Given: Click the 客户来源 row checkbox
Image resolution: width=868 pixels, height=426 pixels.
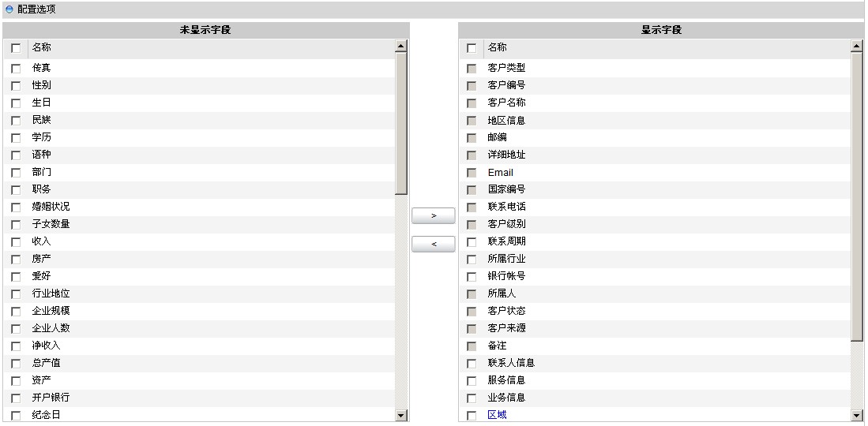Looking at the screenshot, I should [x=471, y=329].
